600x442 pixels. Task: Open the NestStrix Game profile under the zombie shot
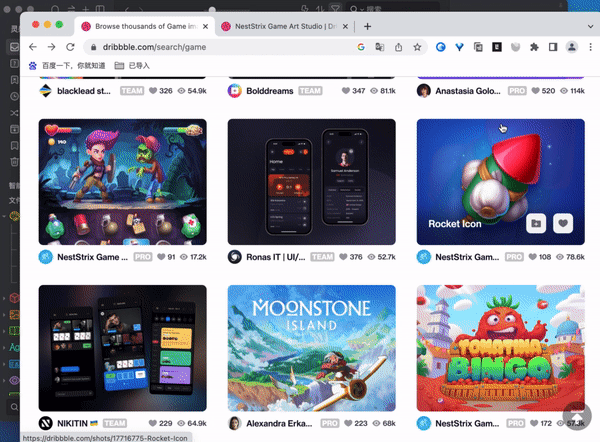click(92, 257)
